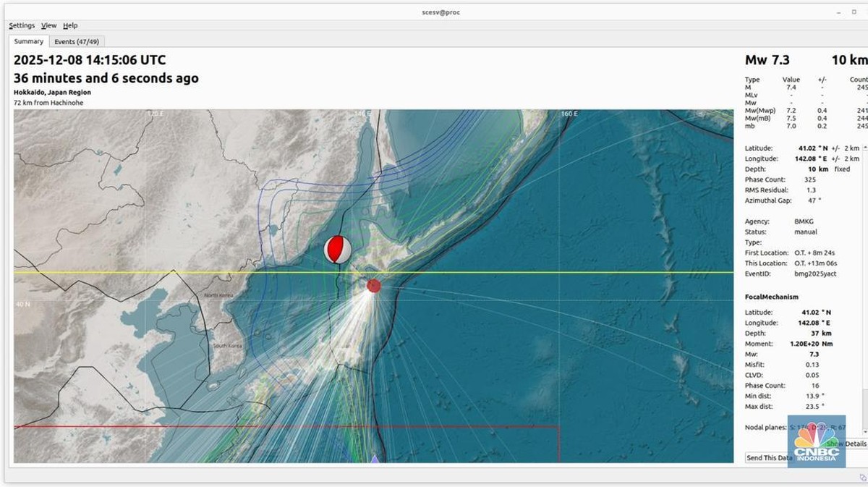Click the red epicenter marker near Hachinohe
The height and width of the screenshot is (487, 868).
coord(373,286)
